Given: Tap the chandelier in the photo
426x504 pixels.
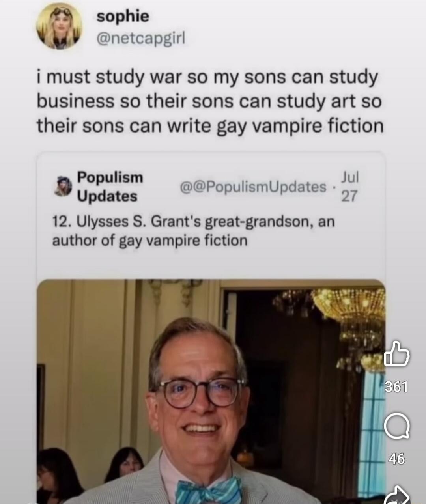Looking at the screenshot, I should tap(347, 315).
